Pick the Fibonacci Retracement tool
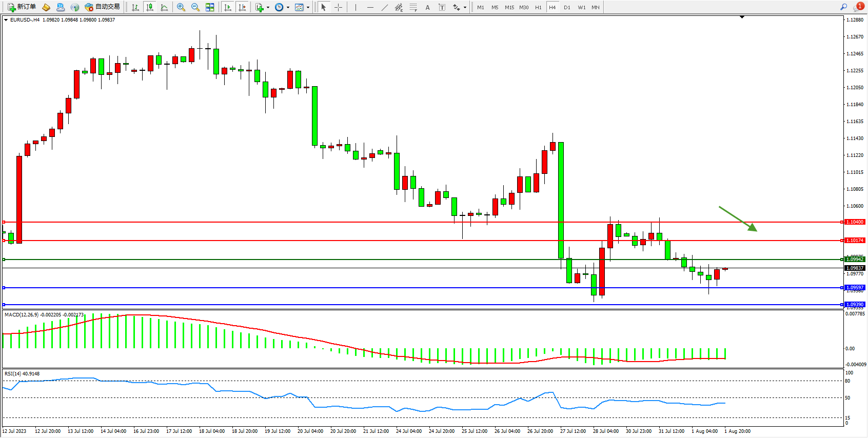 click(x=413, y=7)
